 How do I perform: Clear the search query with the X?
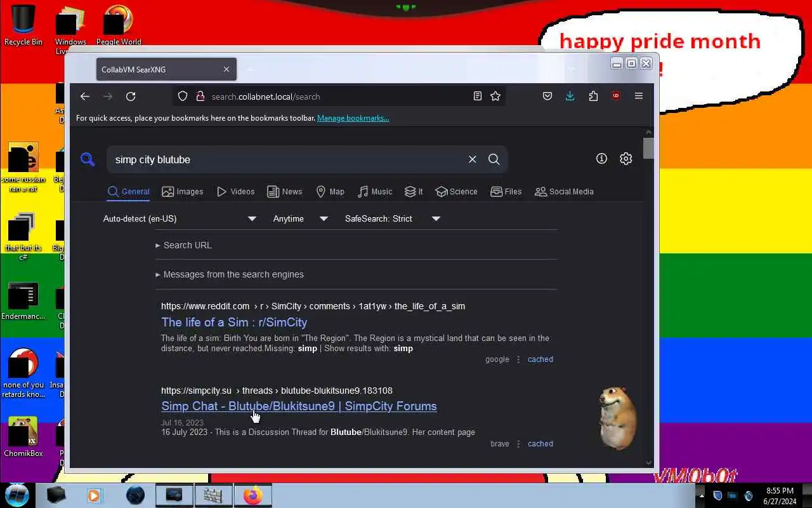[x=473, y=159]
